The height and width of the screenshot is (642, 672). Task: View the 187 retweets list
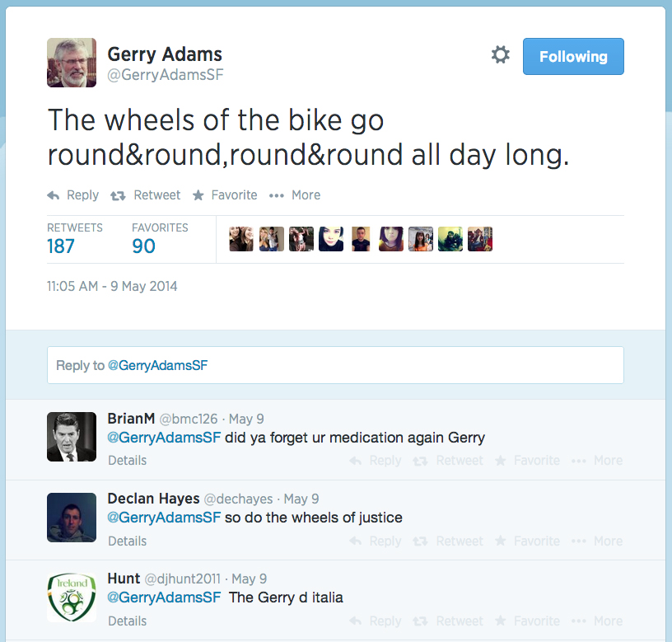coord(61,246)
